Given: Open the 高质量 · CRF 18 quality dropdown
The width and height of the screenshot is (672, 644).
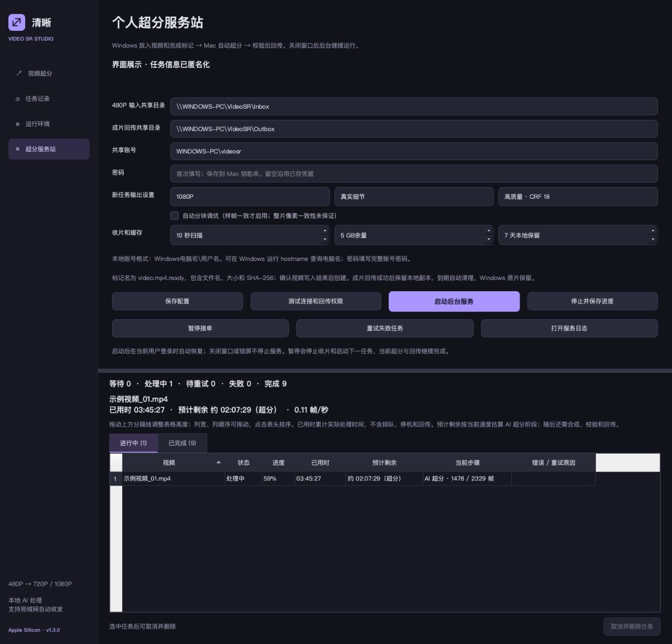Looking at the screenshot, I should [x=578, y=197].
